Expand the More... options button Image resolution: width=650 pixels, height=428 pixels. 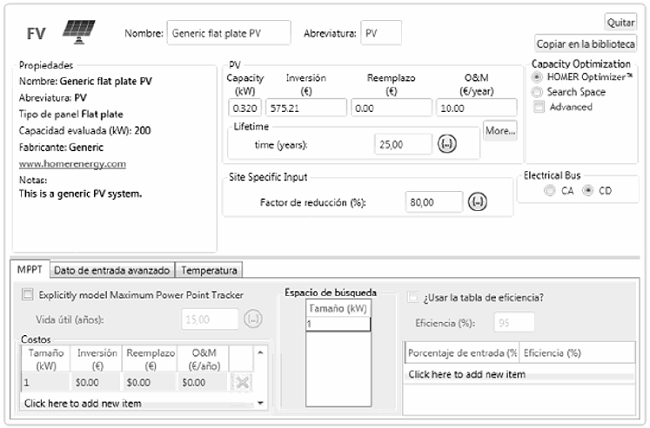tap(499, 130)
